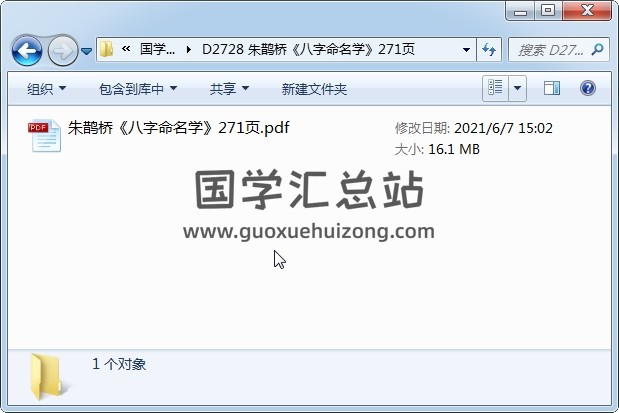
Task: Click the folder icon in address bar
Action: [107, 49]
